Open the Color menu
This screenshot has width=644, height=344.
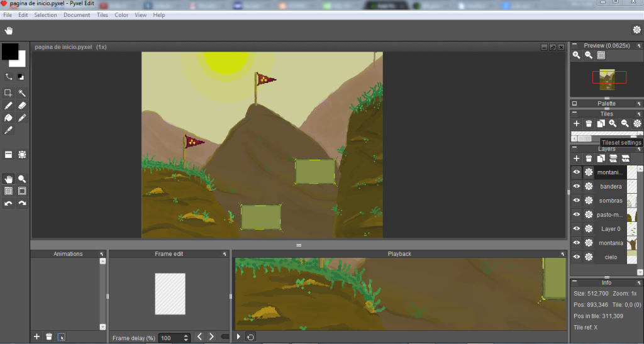(121, 14)
